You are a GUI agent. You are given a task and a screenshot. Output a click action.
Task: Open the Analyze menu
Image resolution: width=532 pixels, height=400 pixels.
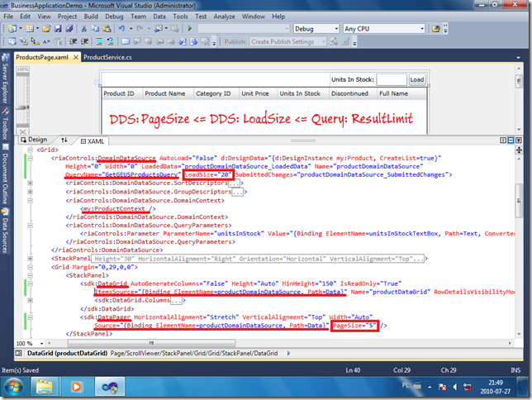(224, 17)
